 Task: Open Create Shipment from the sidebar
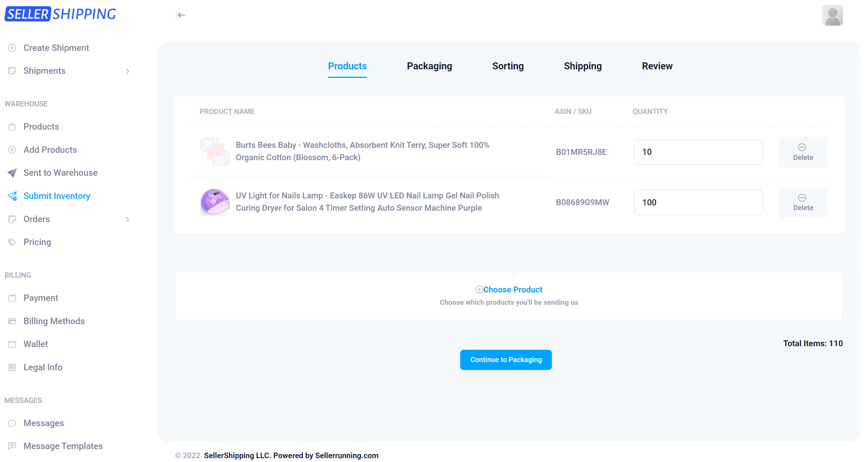click(56, 48)
